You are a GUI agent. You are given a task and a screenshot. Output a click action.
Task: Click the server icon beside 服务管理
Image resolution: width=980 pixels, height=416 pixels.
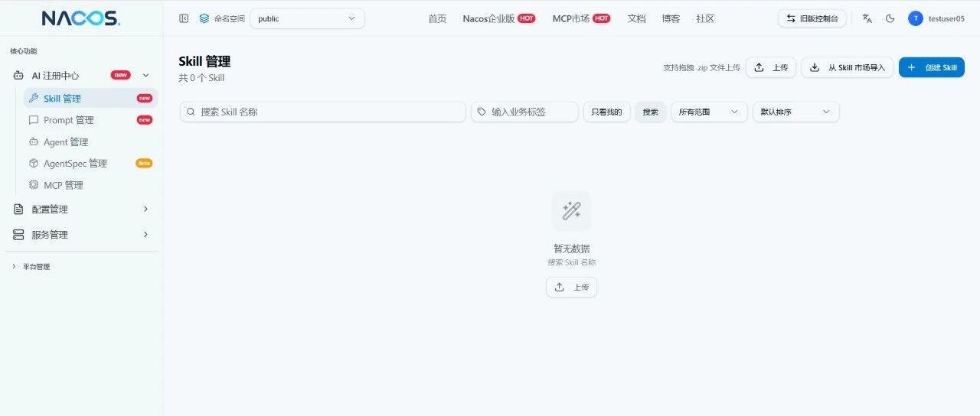coord(19,235)
